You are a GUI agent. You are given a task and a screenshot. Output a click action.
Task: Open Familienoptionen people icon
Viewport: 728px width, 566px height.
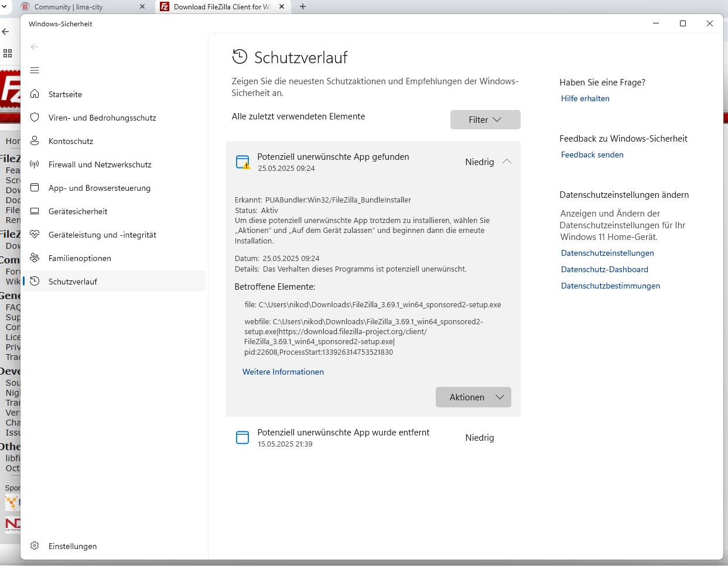(x=35, y=258)
